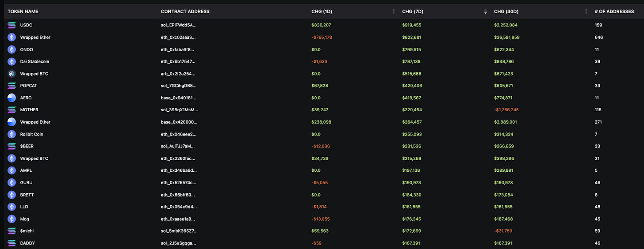Click contract address sol_2J5uSgqga...

click(179, 243)
